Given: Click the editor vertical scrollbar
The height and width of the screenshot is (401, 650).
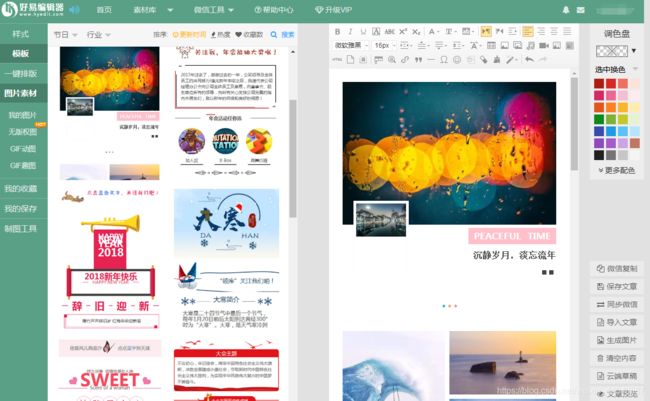Looking at the screenshot, I should coord(574,124).
